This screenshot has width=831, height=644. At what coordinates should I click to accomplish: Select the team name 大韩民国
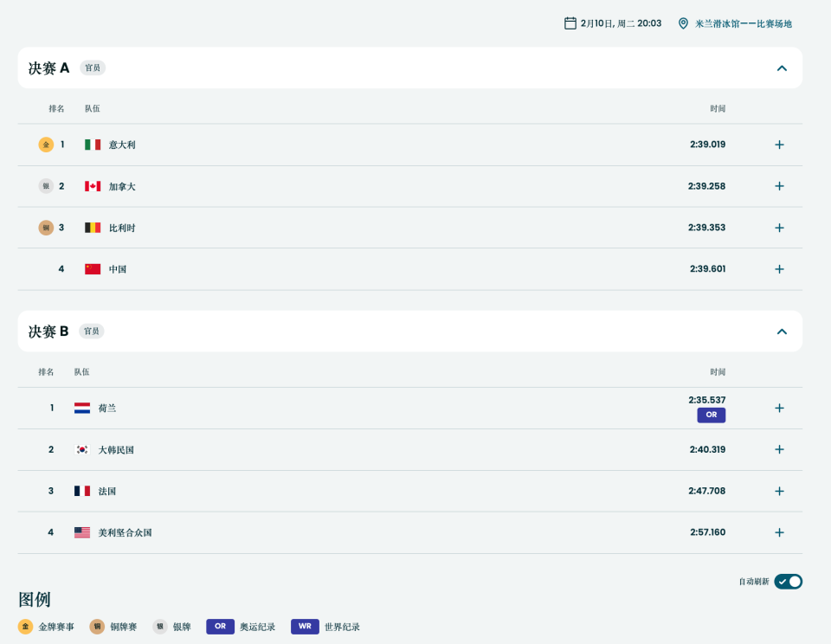click(116, 450)
